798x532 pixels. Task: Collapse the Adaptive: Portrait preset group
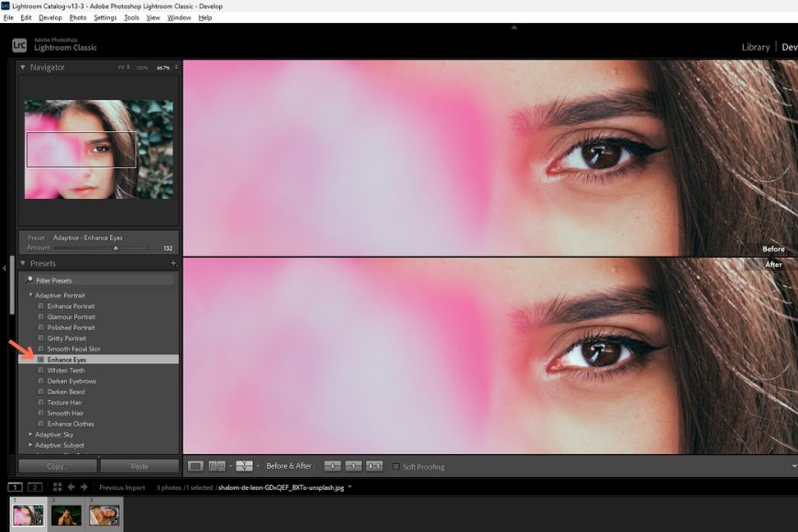click(30, 295)
